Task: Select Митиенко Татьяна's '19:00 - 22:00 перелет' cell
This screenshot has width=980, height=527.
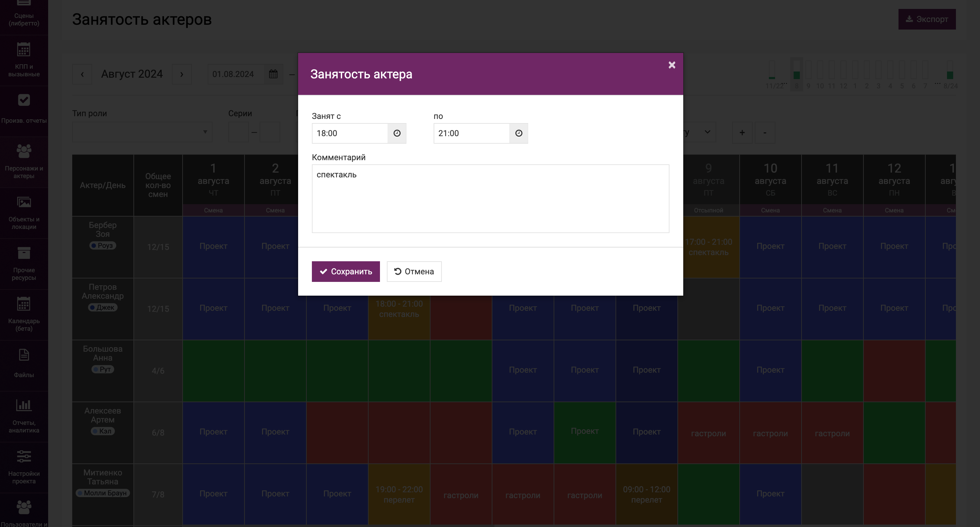Action: pyautogui.click(x=399, y=494)
